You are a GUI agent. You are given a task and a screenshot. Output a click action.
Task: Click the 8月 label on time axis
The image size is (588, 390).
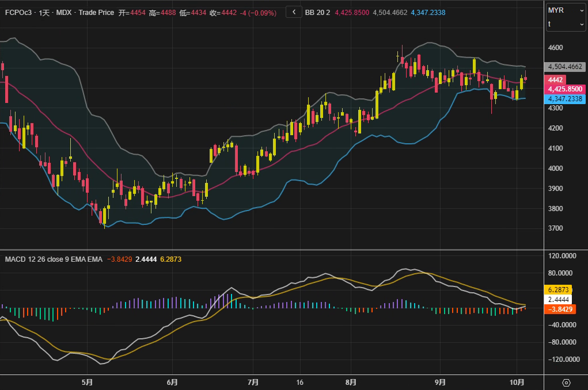click(x=351, y=382)
